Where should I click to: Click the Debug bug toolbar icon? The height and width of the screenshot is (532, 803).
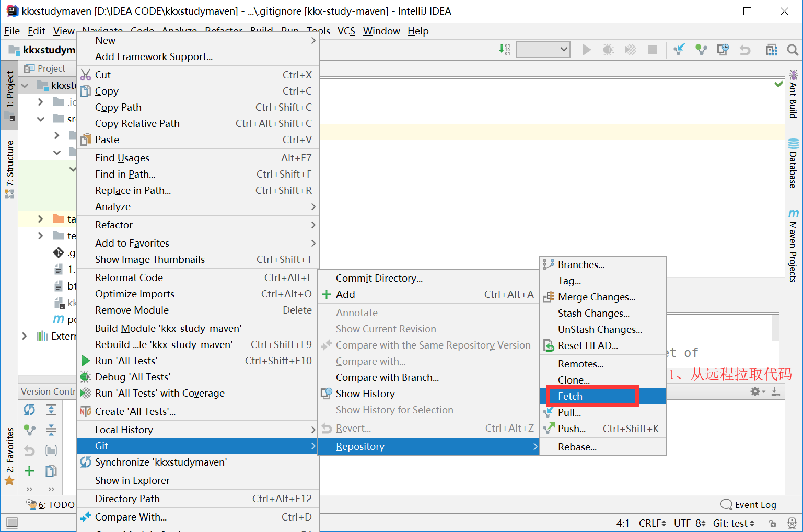(608, 50)
